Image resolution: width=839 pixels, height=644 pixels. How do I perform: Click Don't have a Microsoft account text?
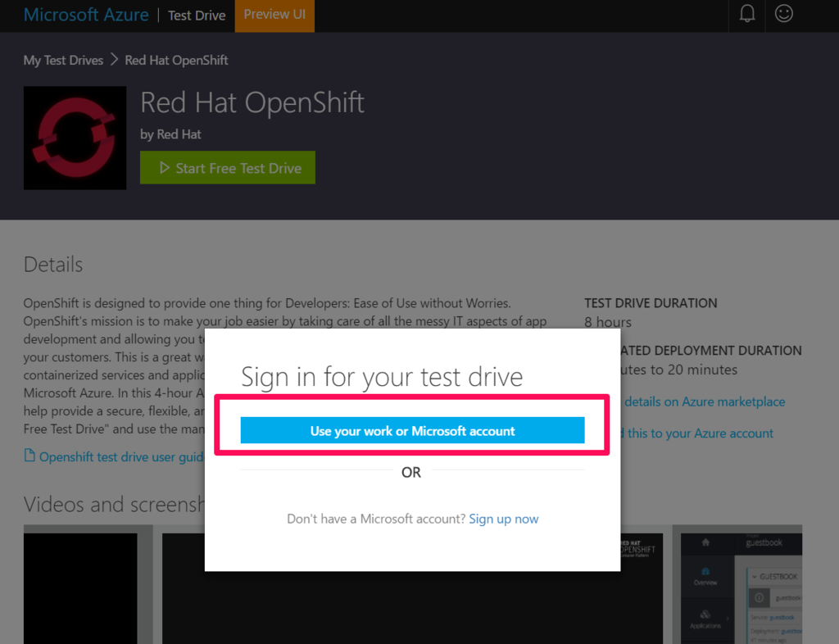pos(376,519)
